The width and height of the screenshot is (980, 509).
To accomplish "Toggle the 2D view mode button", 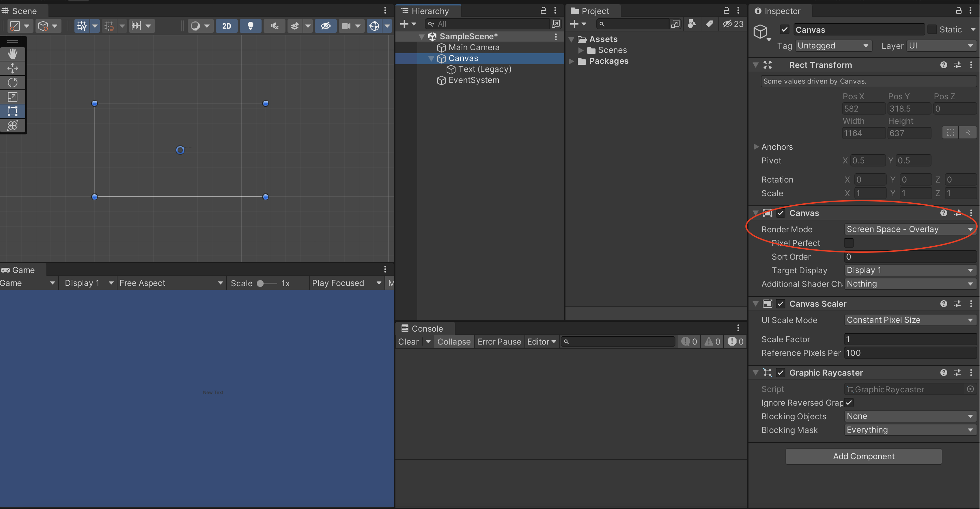I will 226,26.
